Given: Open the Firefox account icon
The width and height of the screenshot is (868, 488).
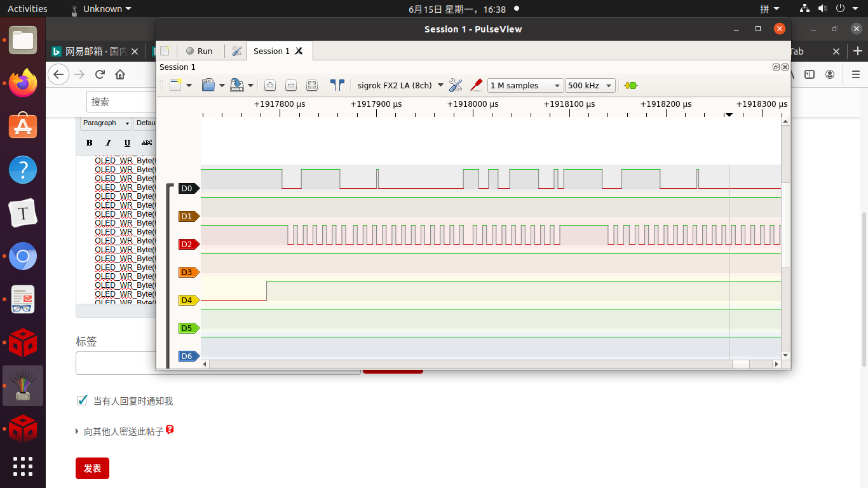Looking at the screenshot, I should tap(830, 74).
